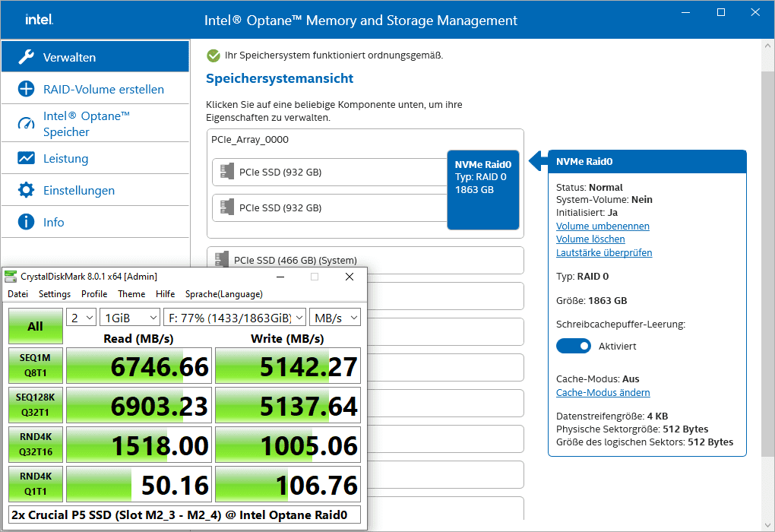The image size is (775, 532).
Task: Open the test count dropdown showing 2
Action: (x=81, y=318)
